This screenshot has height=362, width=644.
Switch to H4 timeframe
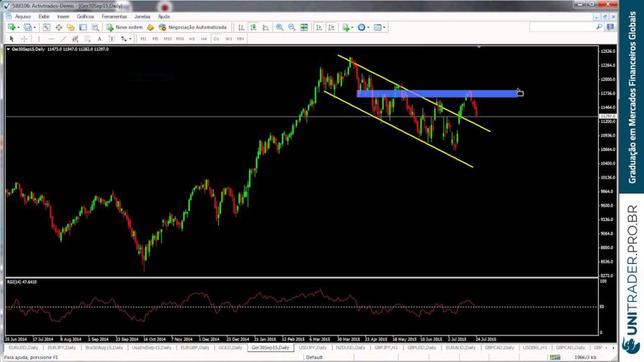tap(204, 38)
